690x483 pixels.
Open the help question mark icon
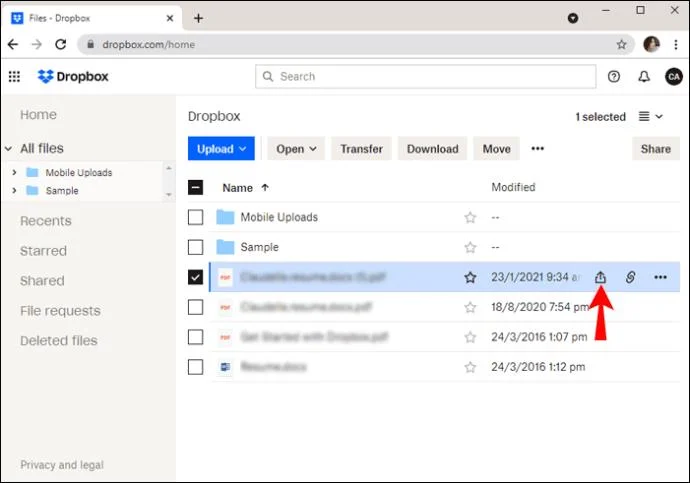pos(613,77)
